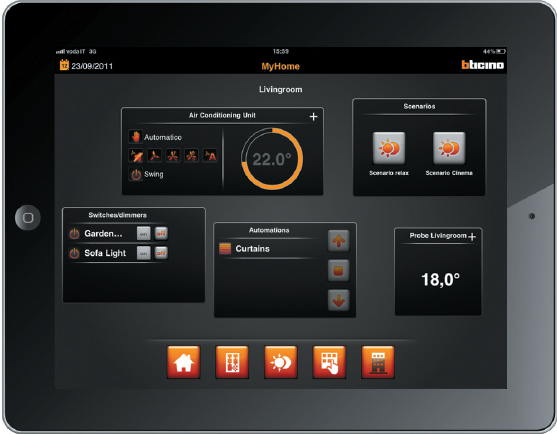This screenshot has width=557, height=434.
Task: Expand the Probe Livingroom panel
Action: [x=472, y=237]
